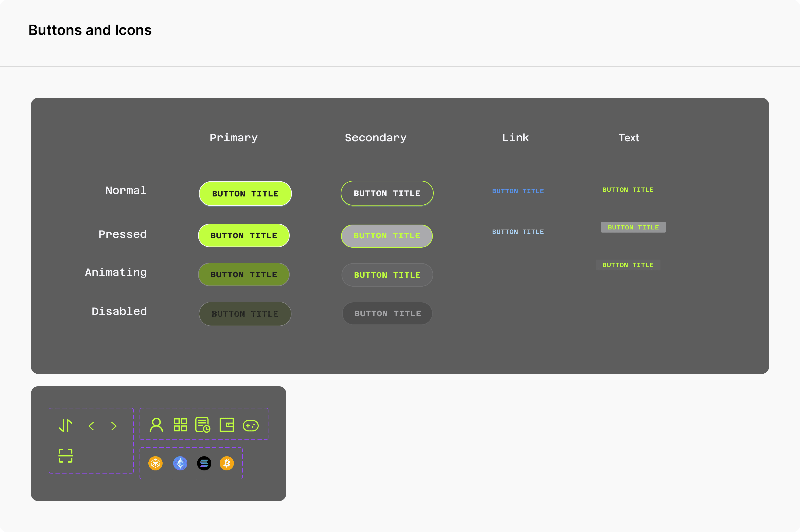Screen dimensions: 800x532
Task: Click the wallet icon
Action: [227, 425]
